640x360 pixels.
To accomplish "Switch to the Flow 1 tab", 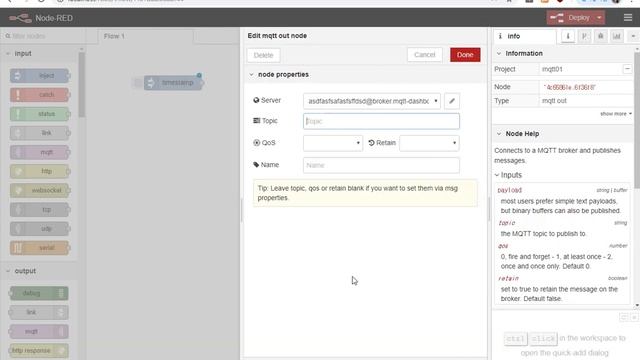I will (x=146, y=36).
